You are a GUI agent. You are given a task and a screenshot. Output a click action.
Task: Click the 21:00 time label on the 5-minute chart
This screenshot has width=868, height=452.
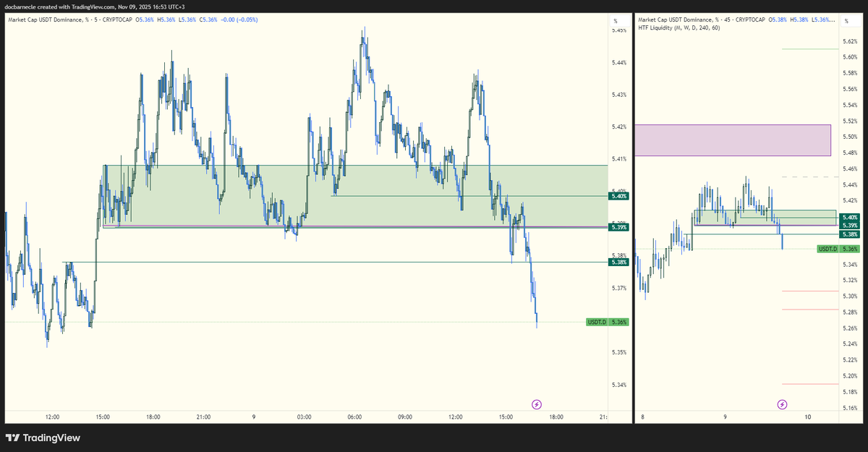tap(203, 417)
